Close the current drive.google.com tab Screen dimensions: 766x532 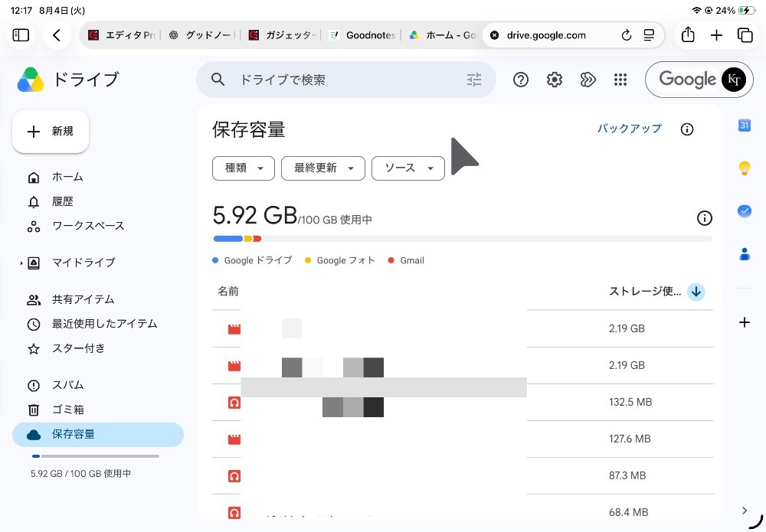pos(494,35)
